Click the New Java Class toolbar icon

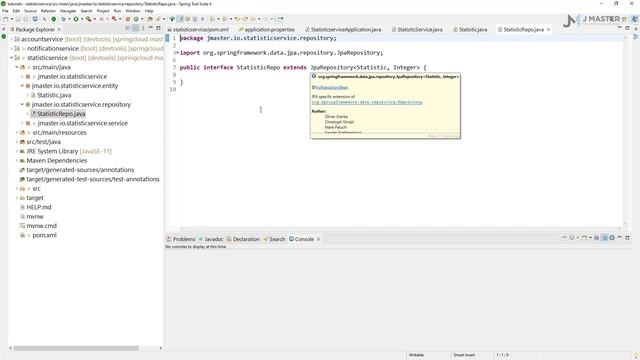pyautogui.click(x=136, y=19)
